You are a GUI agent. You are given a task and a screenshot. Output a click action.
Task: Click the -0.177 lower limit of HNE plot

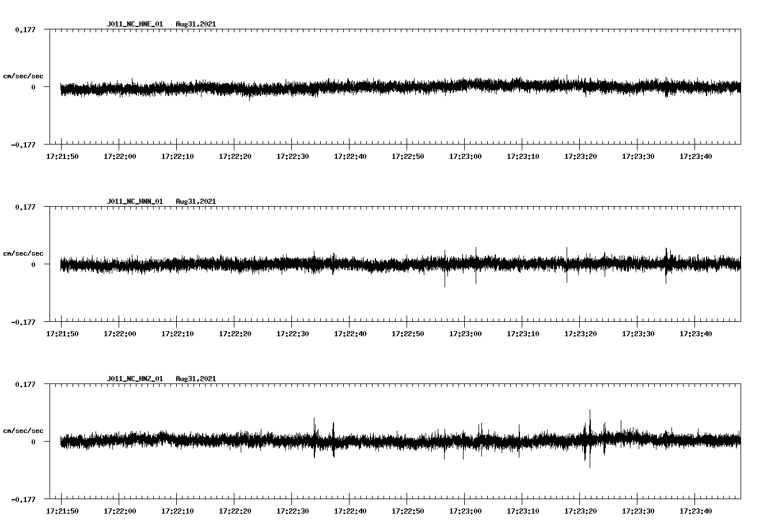[23, 145]
